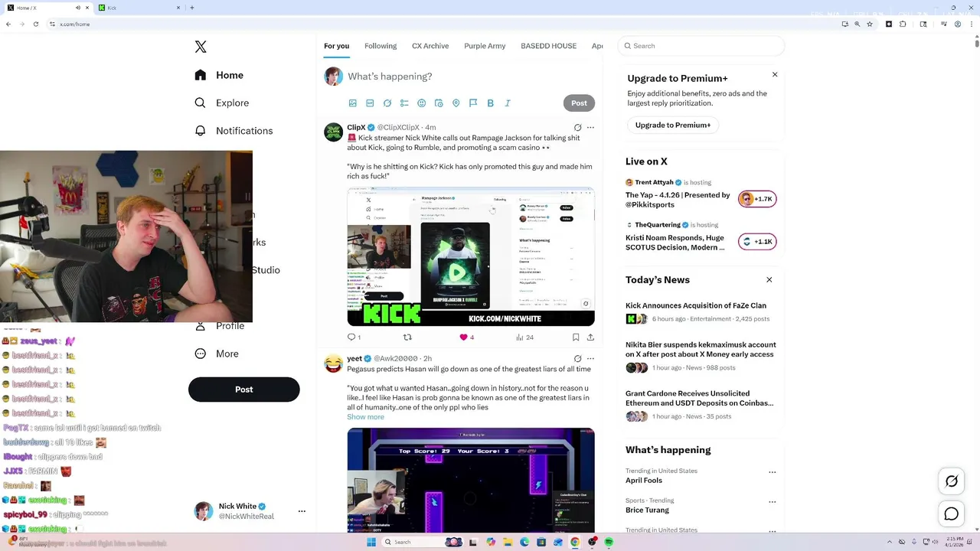980x551 pixels.
Task: Click Grok icon on ClipX post
Action: pos(577,128)
